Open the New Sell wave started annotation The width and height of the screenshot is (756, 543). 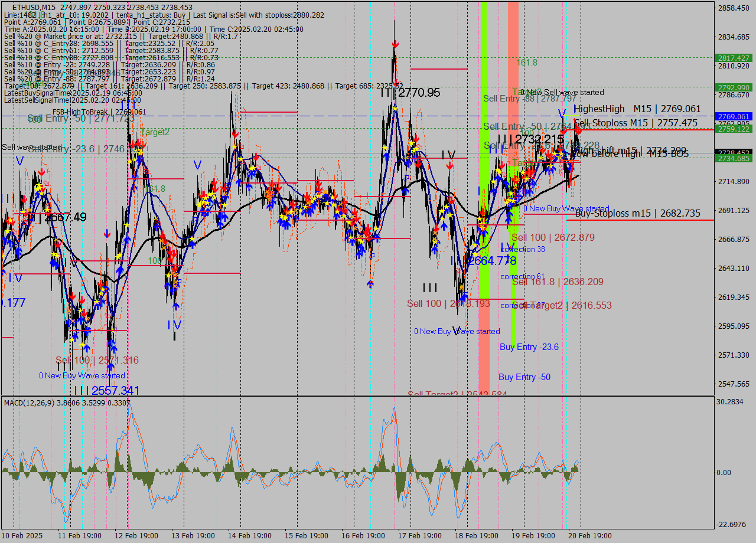tap(564, 93)
